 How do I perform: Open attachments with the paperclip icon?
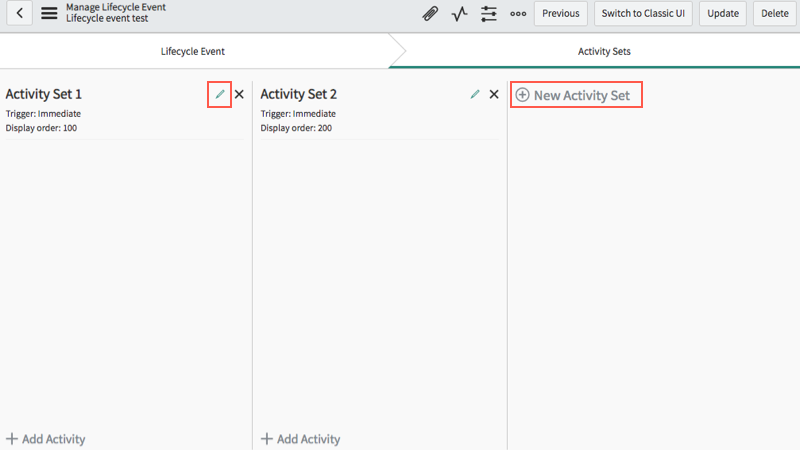(x=430, y=14)
